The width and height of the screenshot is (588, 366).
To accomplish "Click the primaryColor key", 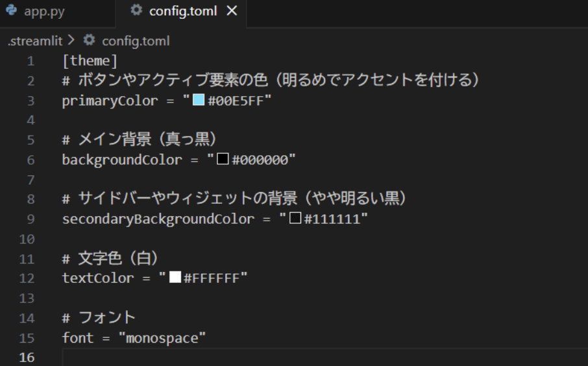I will coord(110,101).
